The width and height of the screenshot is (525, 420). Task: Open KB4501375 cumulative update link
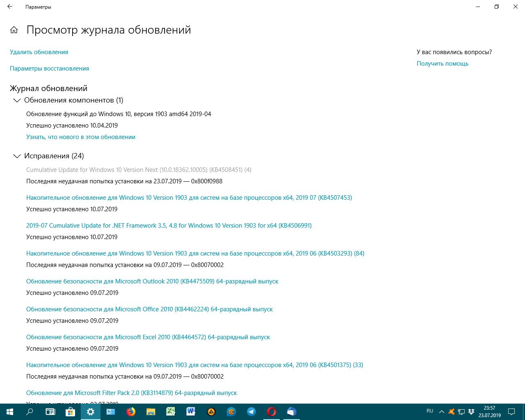point(195,365)
